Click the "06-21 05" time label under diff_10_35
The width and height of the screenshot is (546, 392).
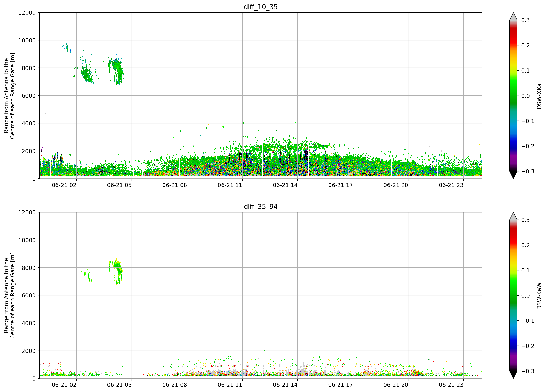[120, 185]
